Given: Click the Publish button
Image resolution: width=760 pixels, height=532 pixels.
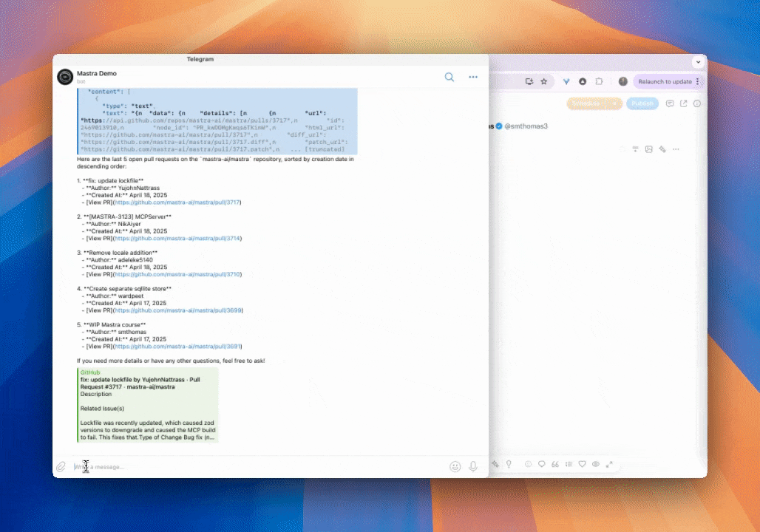Looking at the screenshot, I should tap(642, 104).
